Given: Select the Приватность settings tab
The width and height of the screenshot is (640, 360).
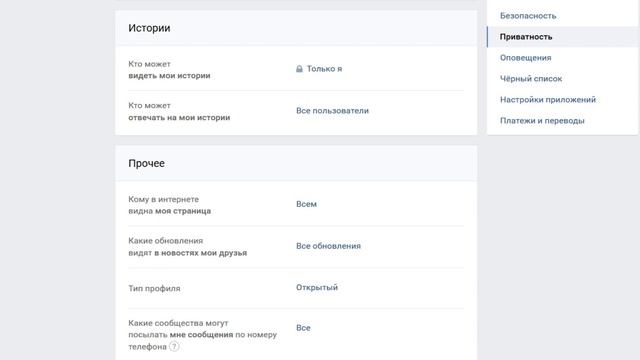Looking at the screenshot, I should tap(526, 37).
